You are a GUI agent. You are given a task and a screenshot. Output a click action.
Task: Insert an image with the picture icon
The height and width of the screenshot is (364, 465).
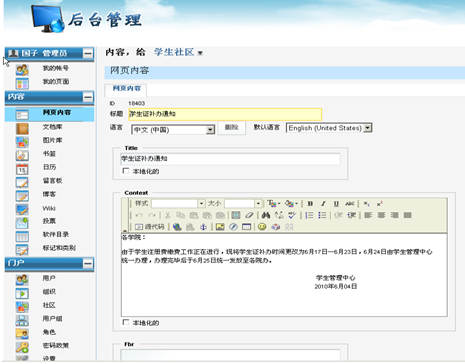point(220,227)
